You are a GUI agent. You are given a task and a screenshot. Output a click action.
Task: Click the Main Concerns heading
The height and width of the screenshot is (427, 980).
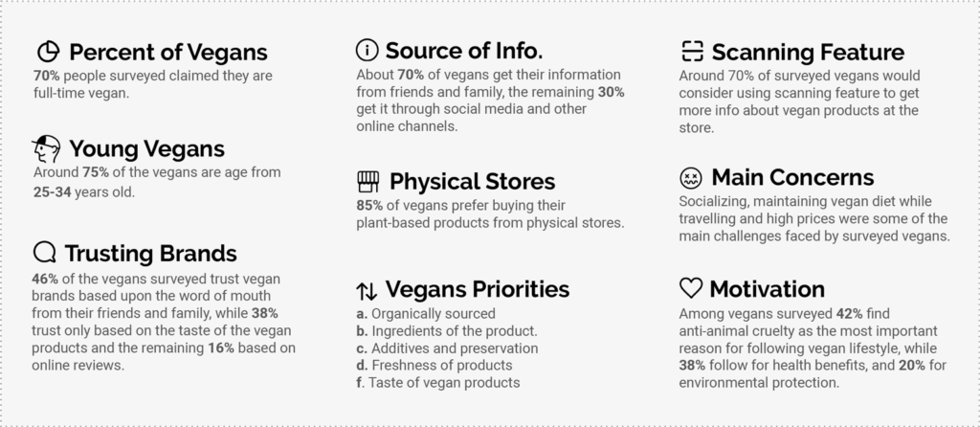[792, 178]
